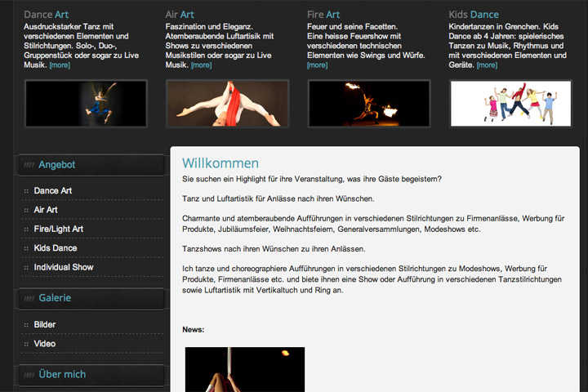This screenshot has height=392, width=588.
Task: Open the Kids Dance jumping children thumbnail
Action: [x=510, y=104]
